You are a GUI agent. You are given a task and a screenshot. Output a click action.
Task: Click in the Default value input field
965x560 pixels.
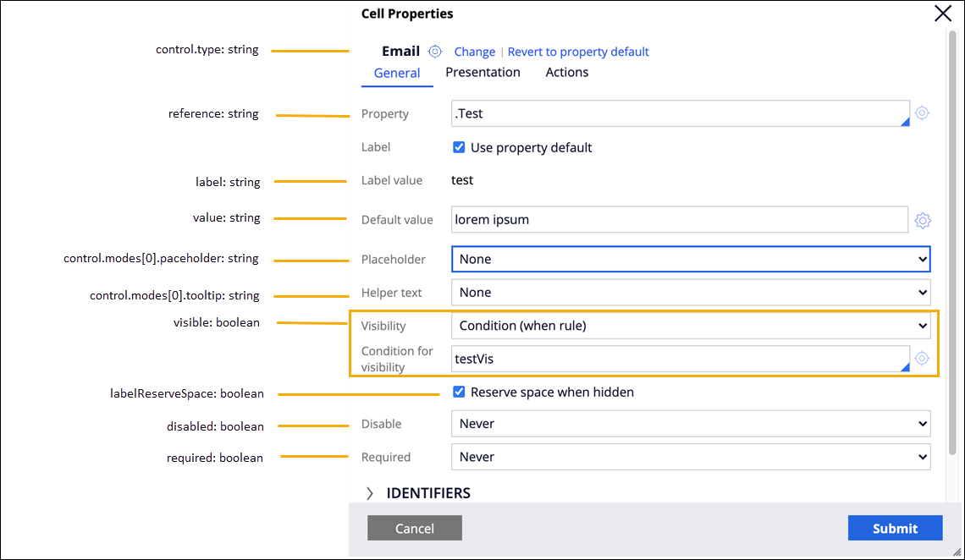coord(679,220)
